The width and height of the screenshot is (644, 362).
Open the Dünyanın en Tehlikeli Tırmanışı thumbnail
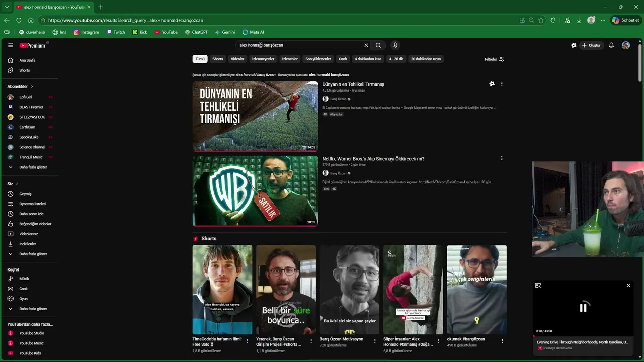(x=256, y=116)
